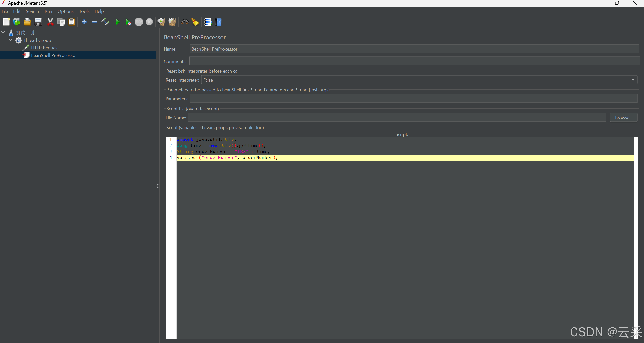Click the script editor vertical scrollbar
The height and width of the screenshot is (343, 644).
click(x=636, y=238)
